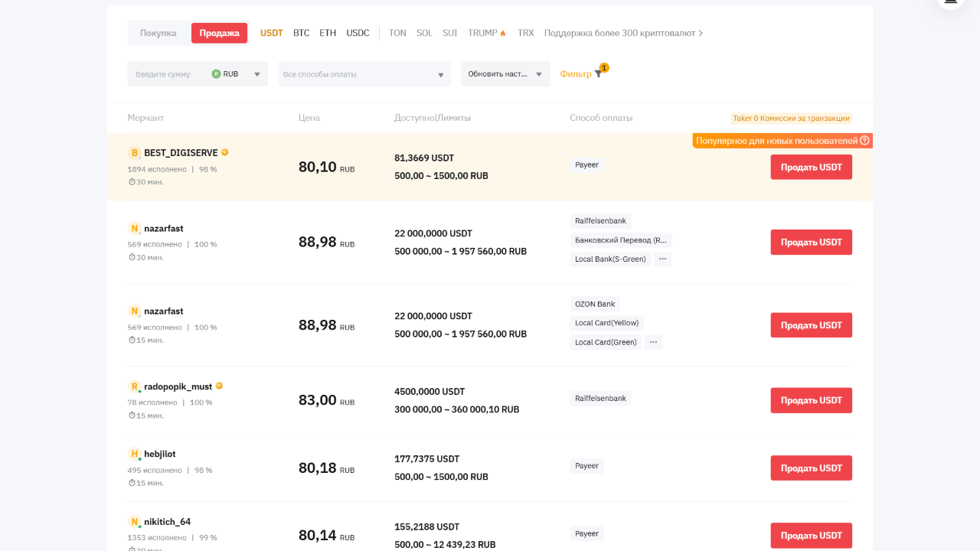Select the BTC crypto tab

(301, 33)
